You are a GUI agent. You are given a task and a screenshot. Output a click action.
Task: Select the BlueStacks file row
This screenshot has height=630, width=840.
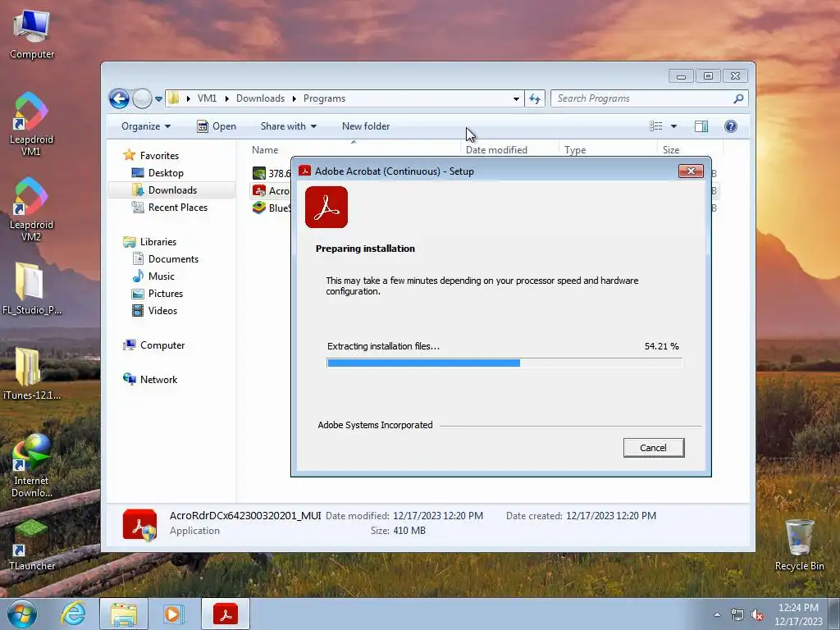[x=271, y=208]
